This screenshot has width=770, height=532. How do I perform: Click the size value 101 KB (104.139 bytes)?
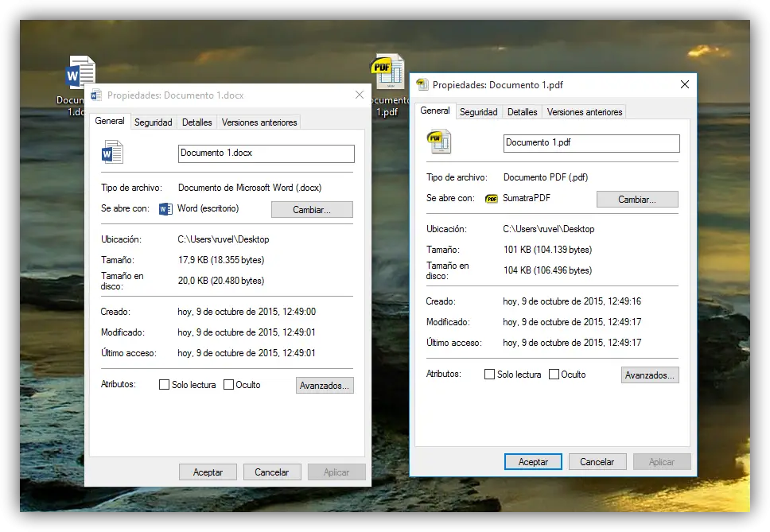547,250
